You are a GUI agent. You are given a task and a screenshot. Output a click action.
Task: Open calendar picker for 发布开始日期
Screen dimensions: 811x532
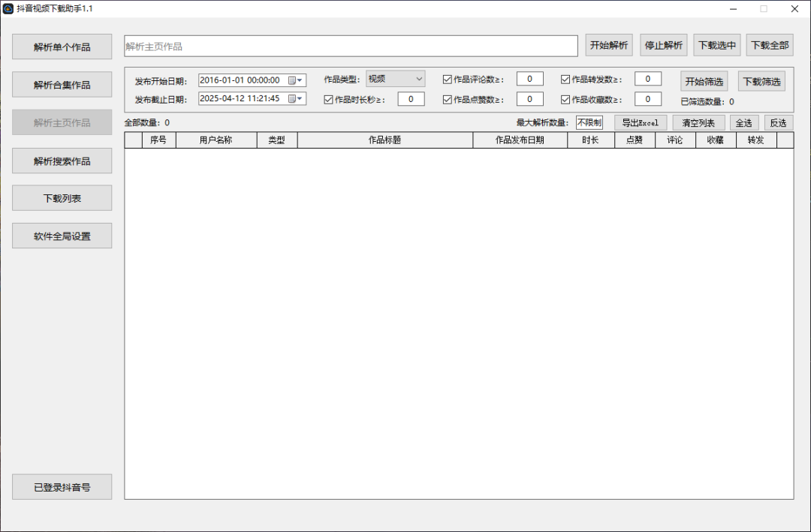(295, 80)
